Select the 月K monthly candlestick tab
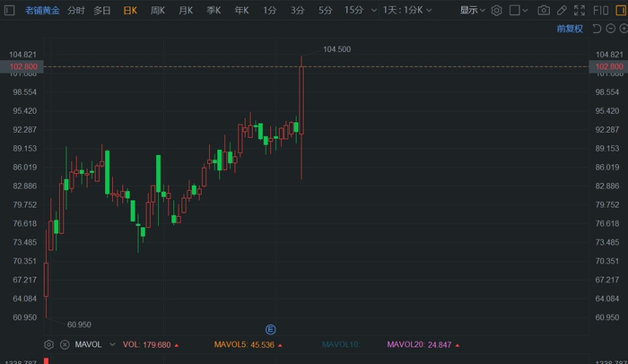Viewport: 628px width, 364px height. [x=186, y=11]
